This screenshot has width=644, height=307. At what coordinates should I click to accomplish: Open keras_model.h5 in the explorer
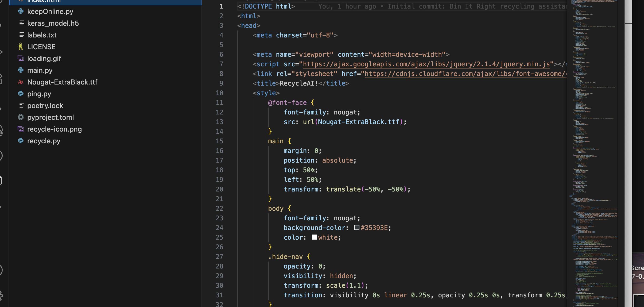(x=53, y=23)
